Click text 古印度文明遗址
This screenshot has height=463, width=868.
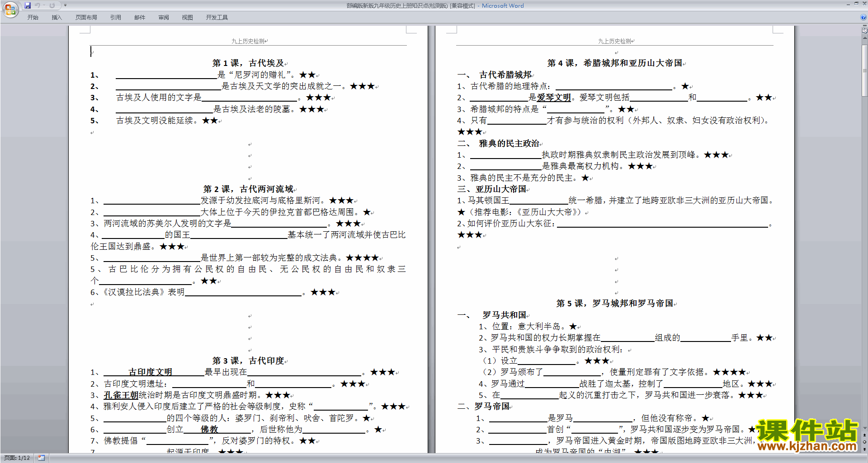tap(134, 383)
